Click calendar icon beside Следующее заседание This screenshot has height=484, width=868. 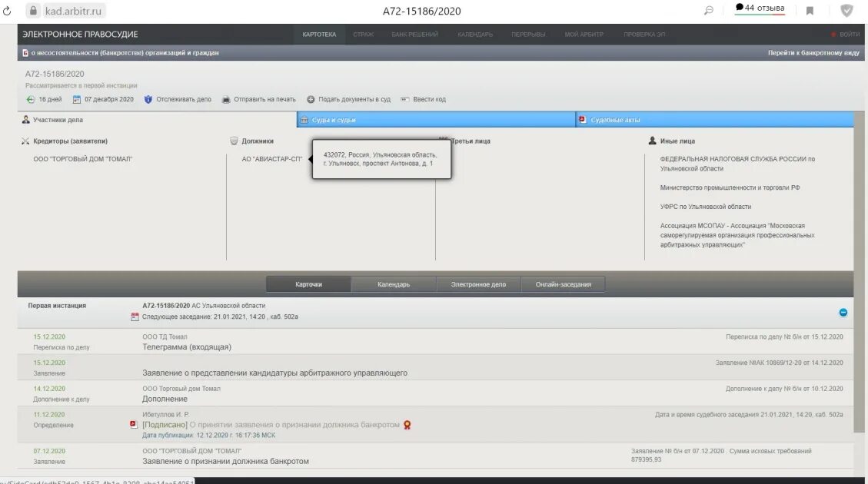135,317
